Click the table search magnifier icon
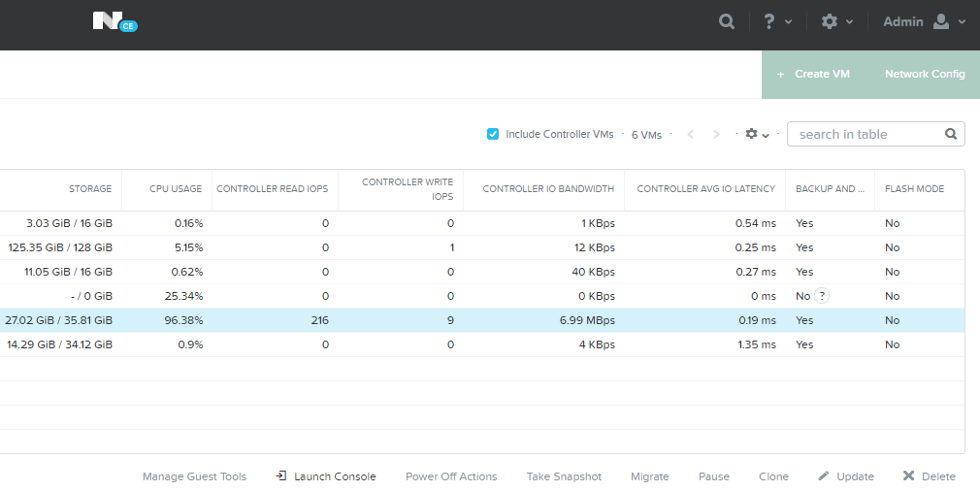This screenshot has width=980, height=491. (951, 134)
